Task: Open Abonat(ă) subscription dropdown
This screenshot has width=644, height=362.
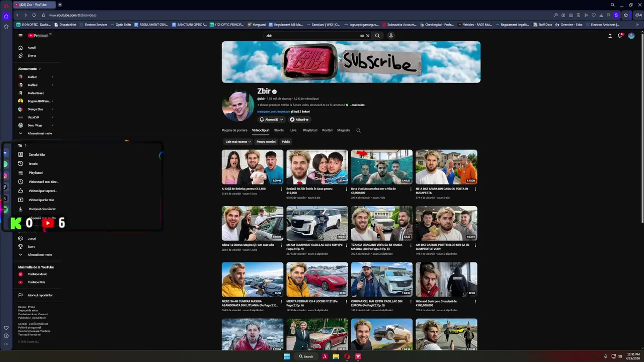Action: 271,120
